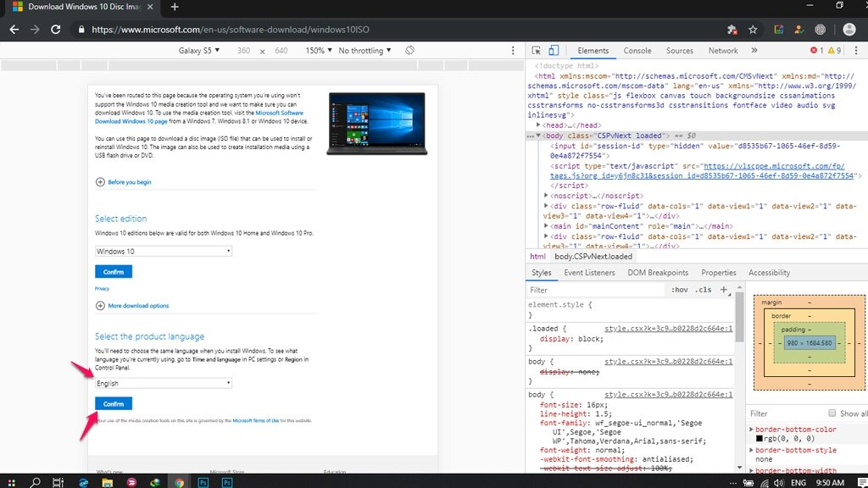Screen dimensions: 868x488
Task: Open the English language dropdown
Action: 164,383
